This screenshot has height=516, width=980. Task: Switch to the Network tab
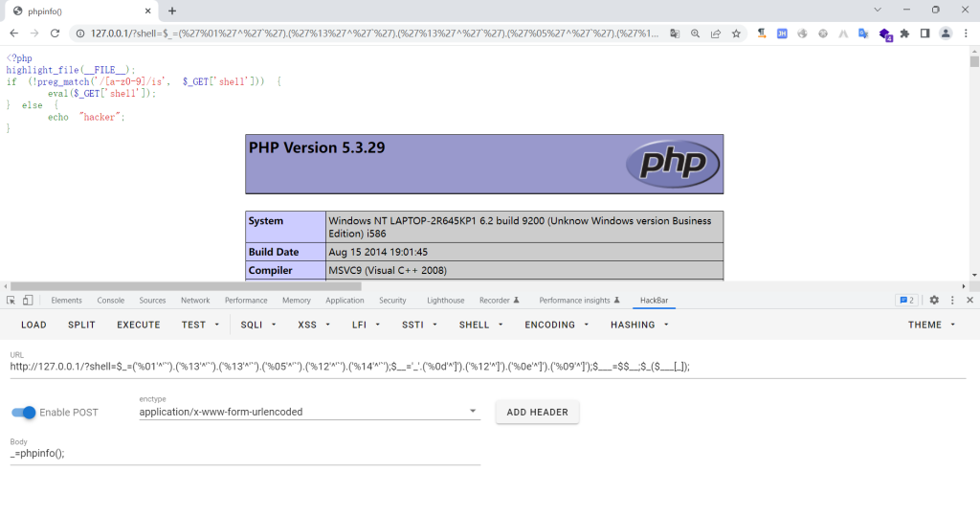click(195, 301)
